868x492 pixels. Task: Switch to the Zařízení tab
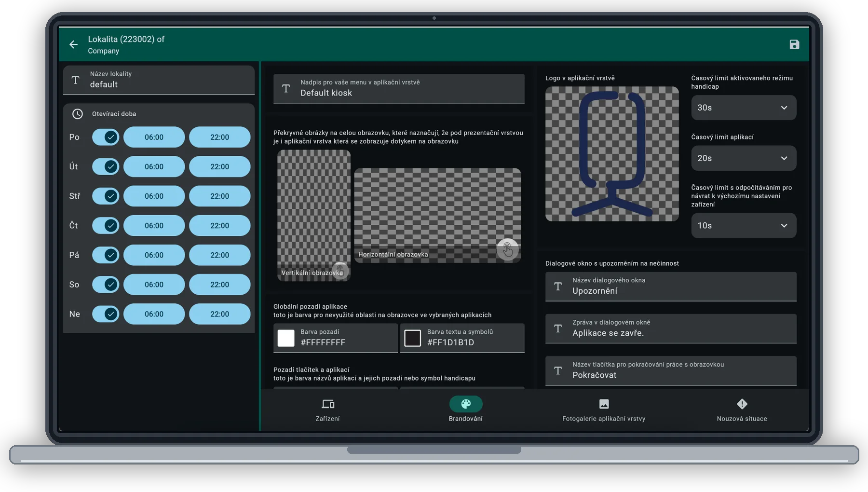328,410
